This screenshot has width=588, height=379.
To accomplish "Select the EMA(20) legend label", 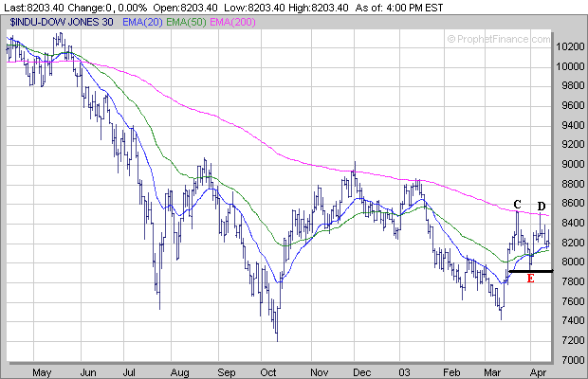I will [x=143, y=22].
